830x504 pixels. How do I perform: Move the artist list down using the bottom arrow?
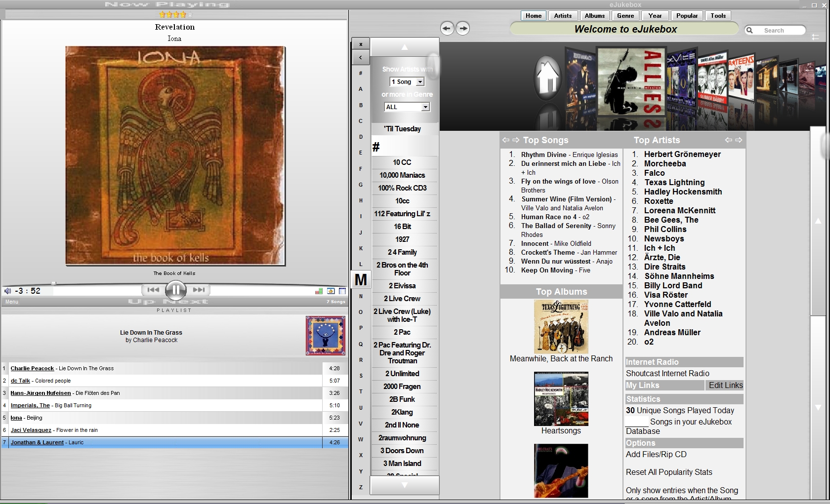click(x=405, y=485)
